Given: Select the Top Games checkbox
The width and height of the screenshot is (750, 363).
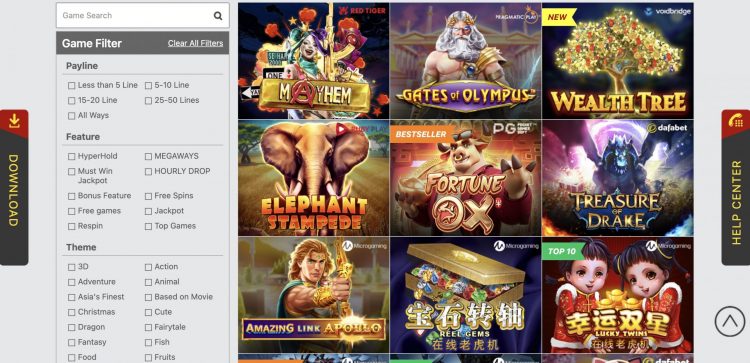Looking at the screenshot, I should 148,227.
